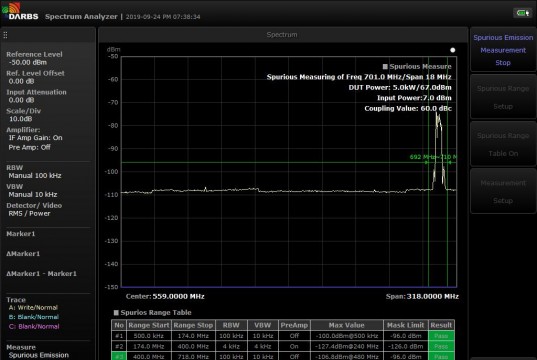This screenshot has height=360, width=537.
Task: Click Pre Amp: Off setting
Action: [29, 147]
